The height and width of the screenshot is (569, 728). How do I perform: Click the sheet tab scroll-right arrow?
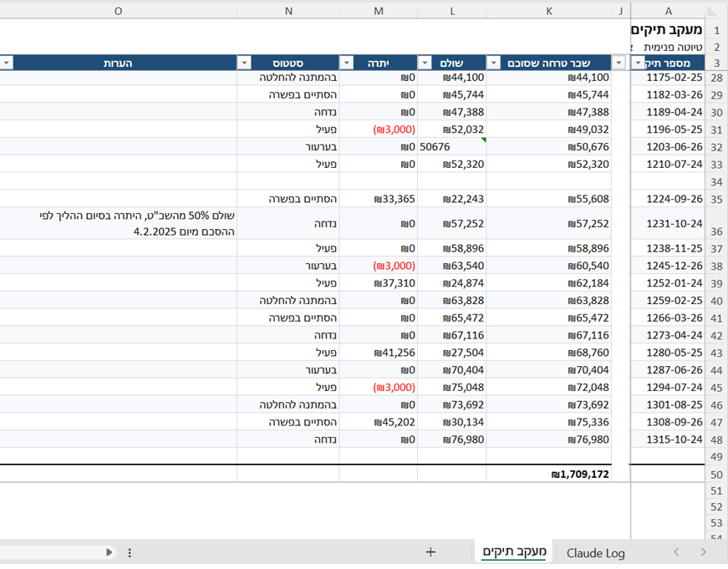pyautogui.click(x=703, y=551)
